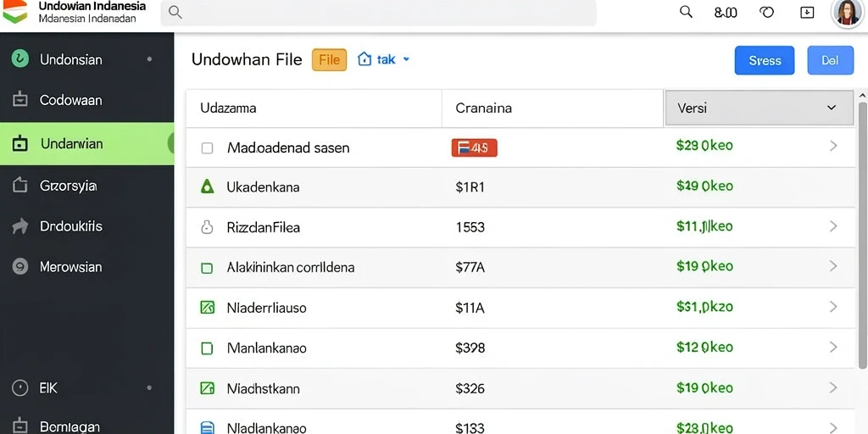Image resolution: width=868 pixels, height=434 pixels.
Task: Click the heart icon in top bar
Action: (x=766, y=12)
